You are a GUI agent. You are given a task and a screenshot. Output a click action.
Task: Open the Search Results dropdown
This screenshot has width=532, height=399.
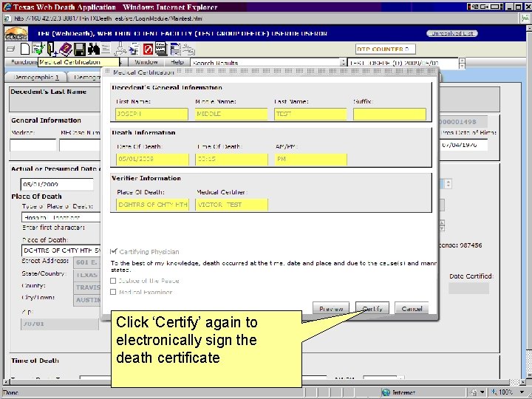343,63
